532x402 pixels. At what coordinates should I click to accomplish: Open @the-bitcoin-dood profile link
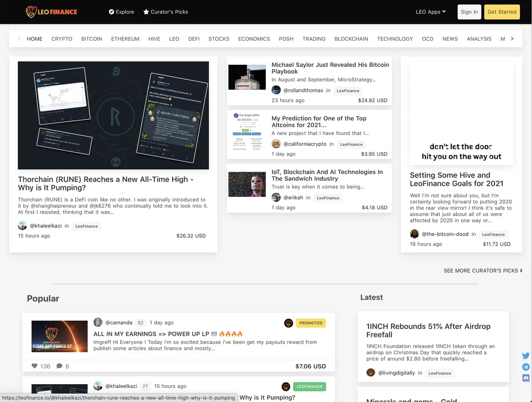[445, 234]
